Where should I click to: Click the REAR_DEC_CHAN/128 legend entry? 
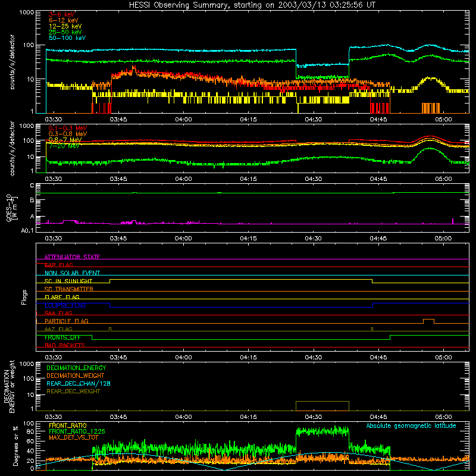tap(79, 384)
